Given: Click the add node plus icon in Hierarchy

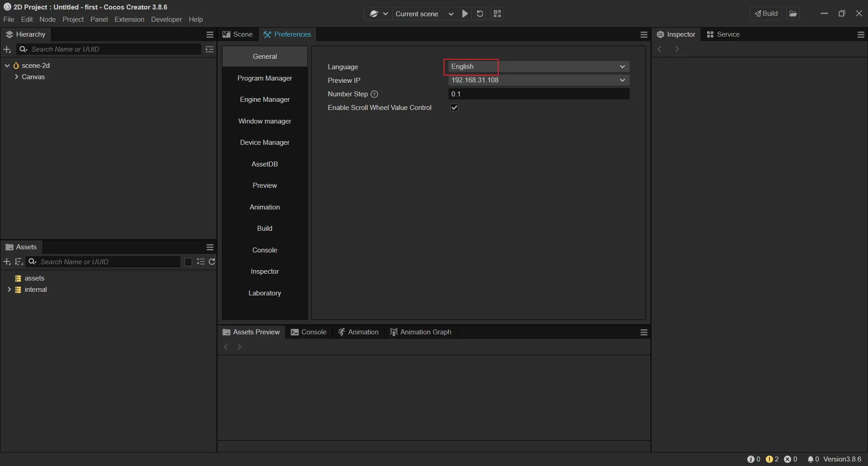Looking at the screenshot, I should coord(7,49).
